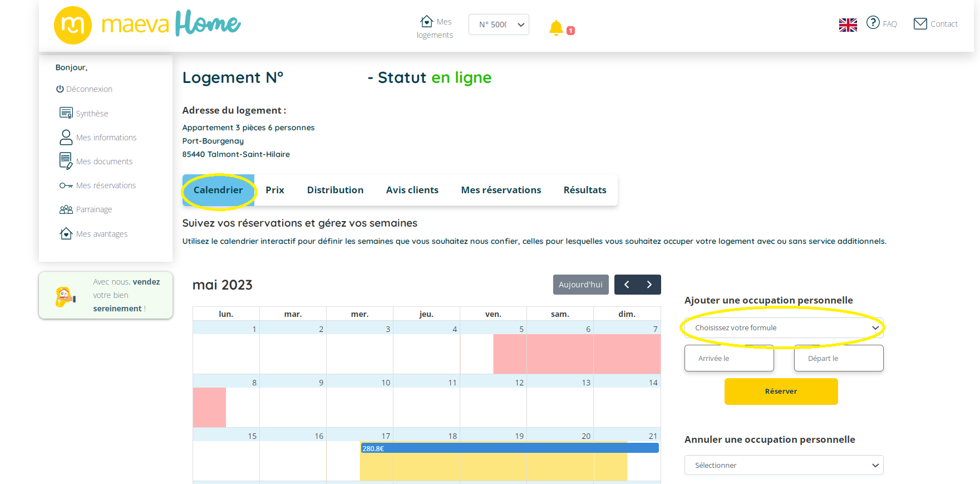980x484 pixels.
Task: Open Mes logements house icon
Action: click(426, 21)
